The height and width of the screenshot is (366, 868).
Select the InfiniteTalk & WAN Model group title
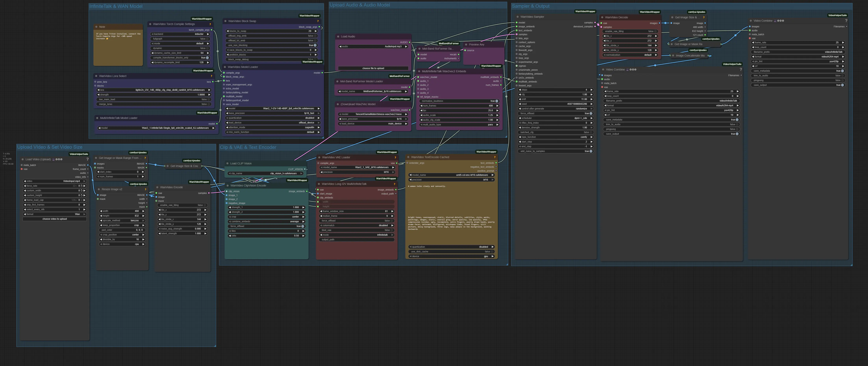[116, 6]
